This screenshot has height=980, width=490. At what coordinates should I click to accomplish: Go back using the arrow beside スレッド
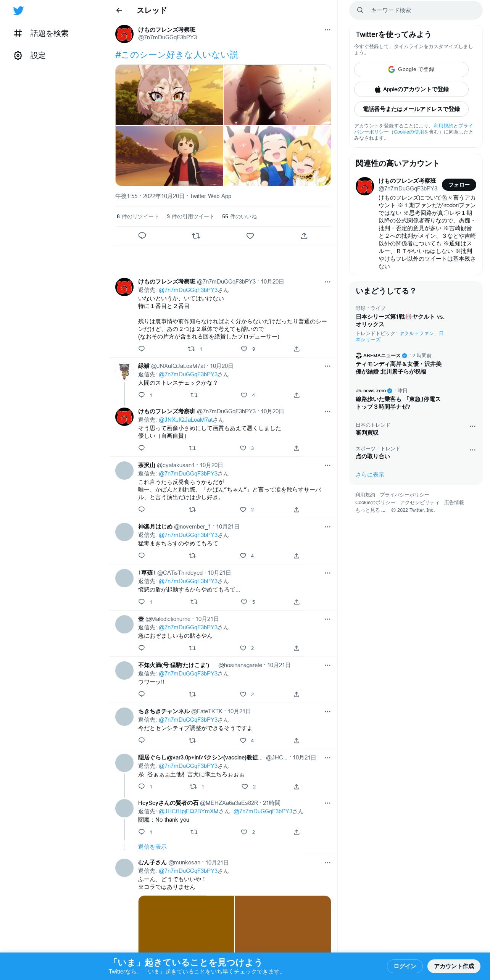(x=119, y=10)
